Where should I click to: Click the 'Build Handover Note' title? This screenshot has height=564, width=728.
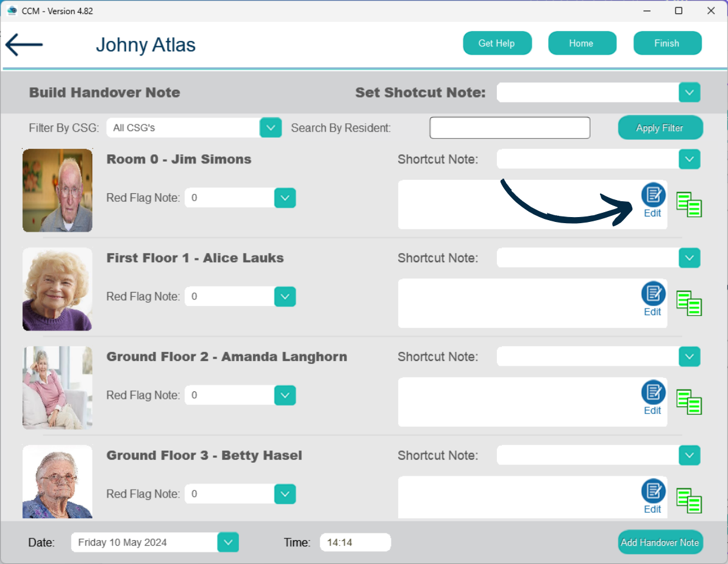[104, 93]
